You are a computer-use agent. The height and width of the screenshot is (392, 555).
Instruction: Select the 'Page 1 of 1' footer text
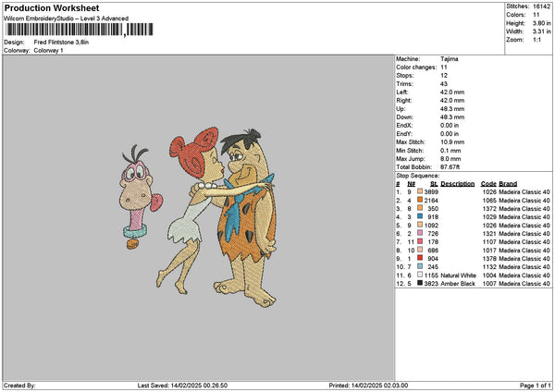pyautogui.click(x=536, y=386)
